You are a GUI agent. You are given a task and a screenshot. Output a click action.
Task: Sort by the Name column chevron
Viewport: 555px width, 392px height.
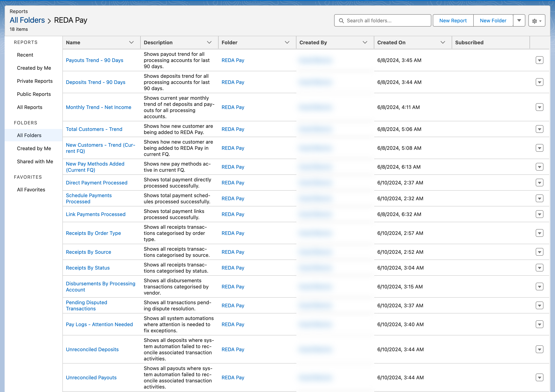[x=131, y=43]
